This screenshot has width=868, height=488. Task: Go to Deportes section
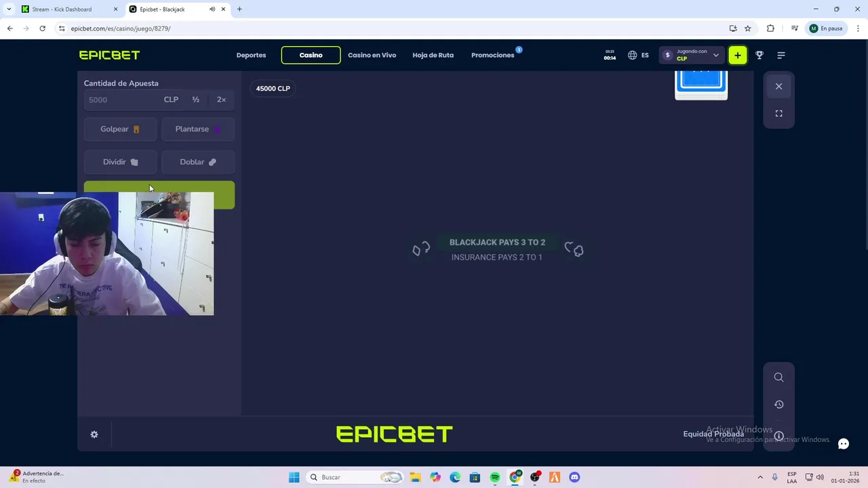(x=251, y=55)
